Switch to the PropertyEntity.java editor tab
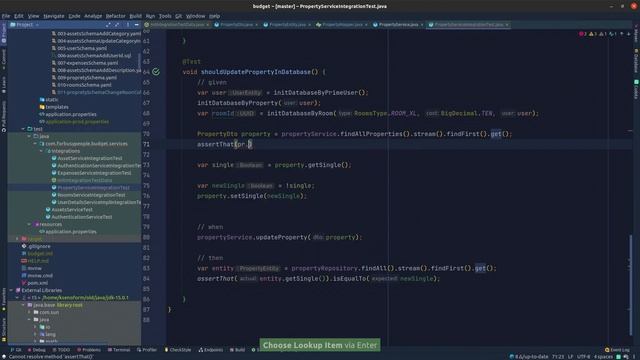The image size is (640, 360). click(x=287, y=24)
